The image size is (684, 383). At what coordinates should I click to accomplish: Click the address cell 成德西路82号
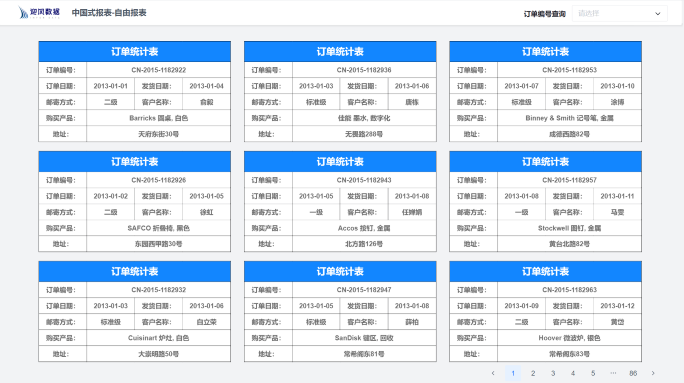pyautogui.click(x=570, y=134)
